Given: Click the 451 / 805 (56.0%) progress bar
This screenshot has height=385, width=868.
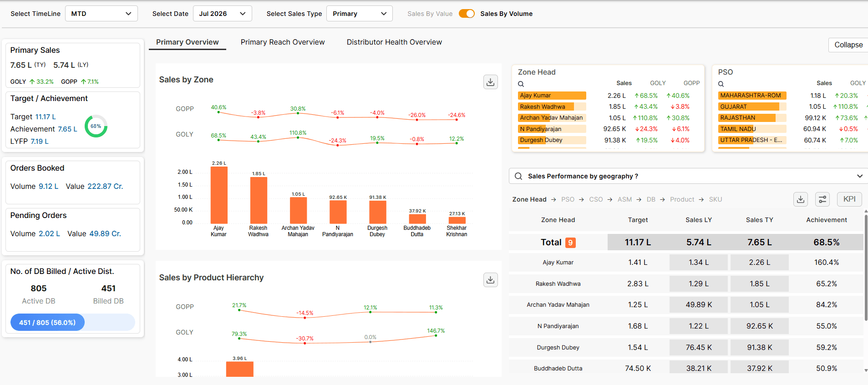Looking at the screenshot, I should pos(73,322).
